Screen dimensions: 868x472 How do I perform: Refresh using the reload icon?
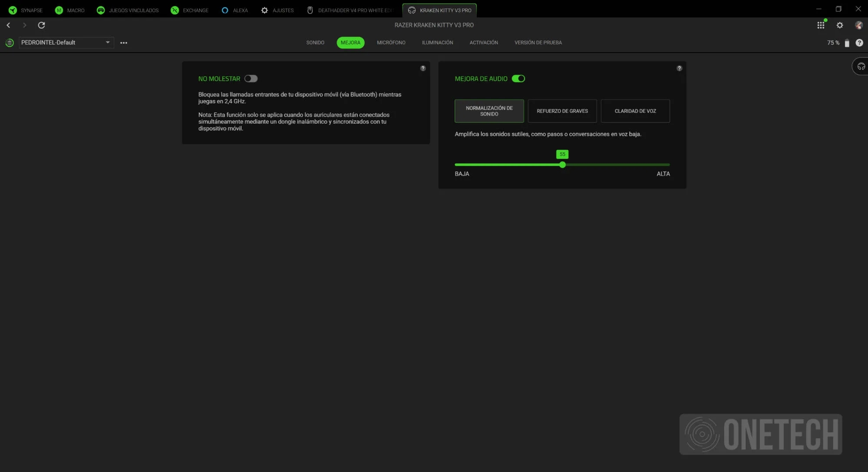tap(41, 25)
